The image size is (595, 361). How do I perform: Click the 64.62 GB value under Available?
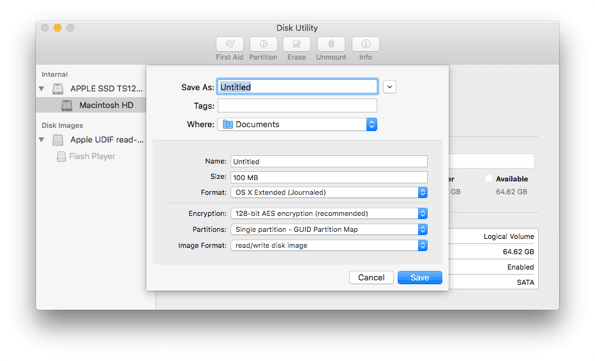511,192
